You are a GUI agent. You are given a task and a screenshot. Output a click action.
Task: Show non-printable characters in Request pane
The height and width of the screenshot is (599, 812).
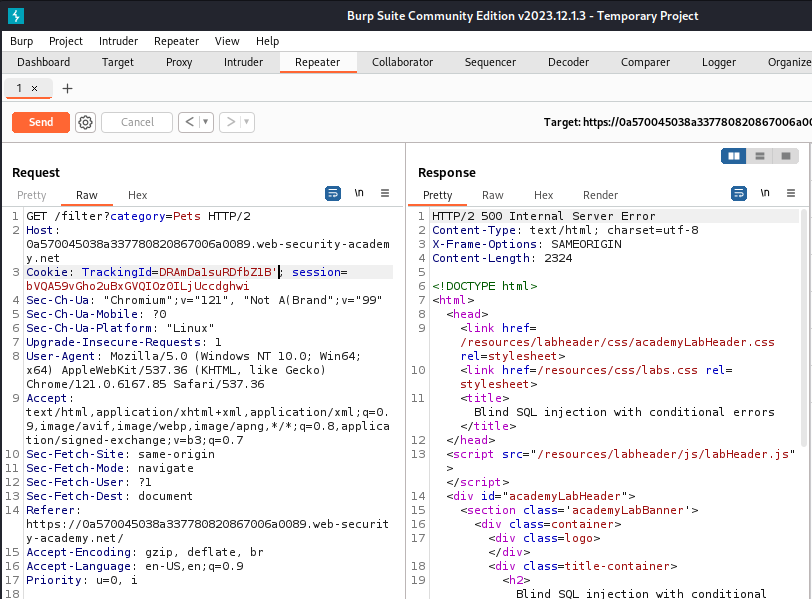click(359, 193)
